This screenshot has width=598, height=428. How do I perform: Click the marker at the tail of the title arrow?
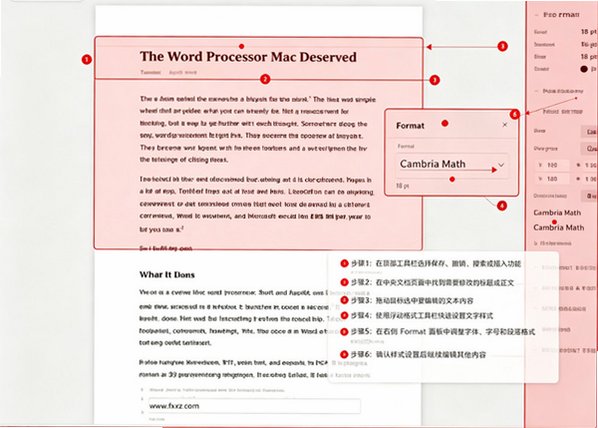pyautogui.click(x=503, y=46)
